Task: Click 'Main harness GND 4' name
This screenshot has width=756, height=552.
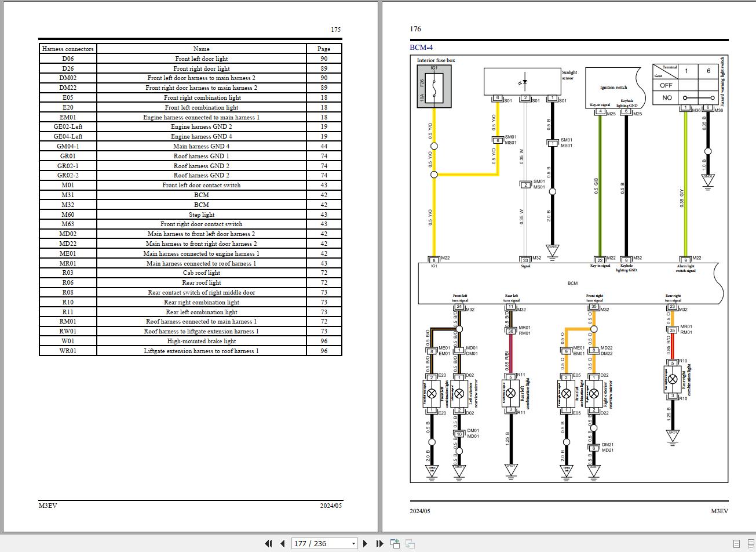Action: 201,146
